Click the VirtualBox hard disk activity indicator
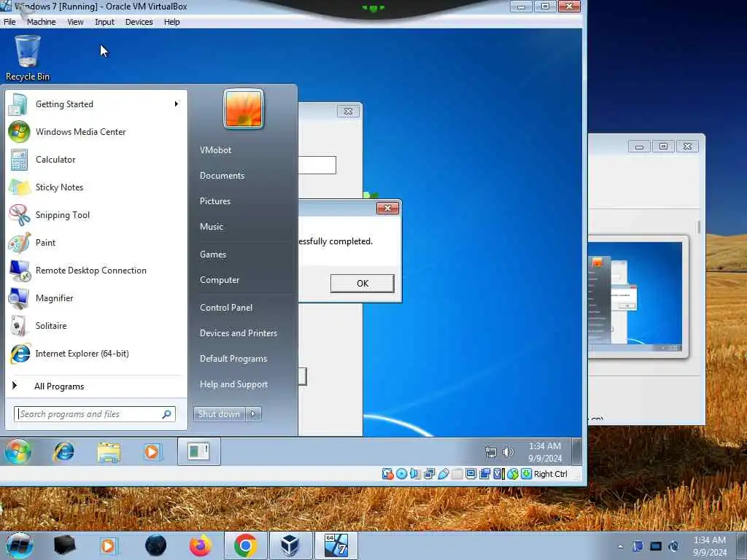This screenshot has height=560, width=747. click(388, 474)
